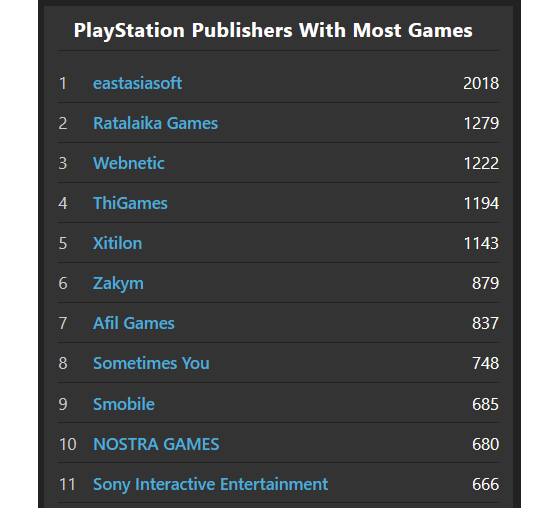Viewport: 559px width, 508px height.
Task: Open the Webnetic publisher page
Action: (x=128, y=163)
